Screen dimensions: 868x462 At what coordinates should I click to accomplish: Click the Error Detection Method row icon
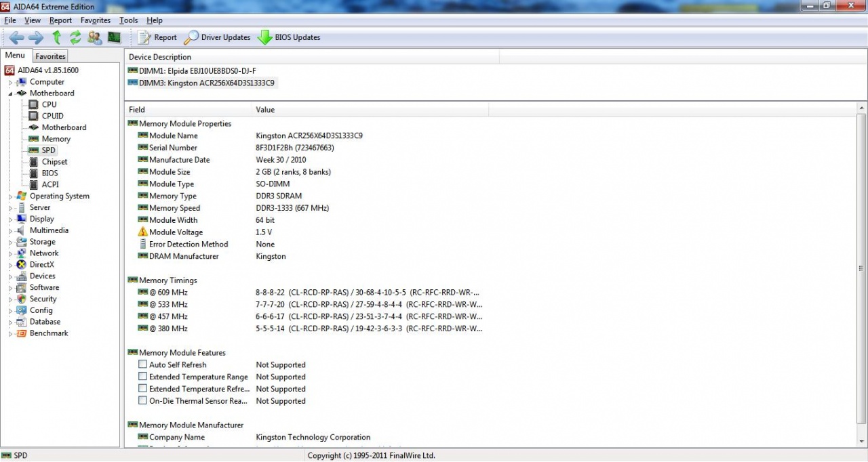pyautogui.click(x=142, y=244)
